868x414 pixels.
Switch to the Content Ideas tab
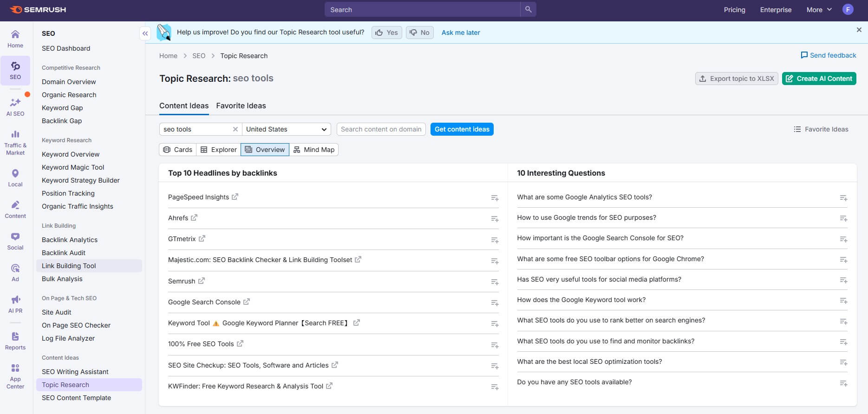point(184,105)
